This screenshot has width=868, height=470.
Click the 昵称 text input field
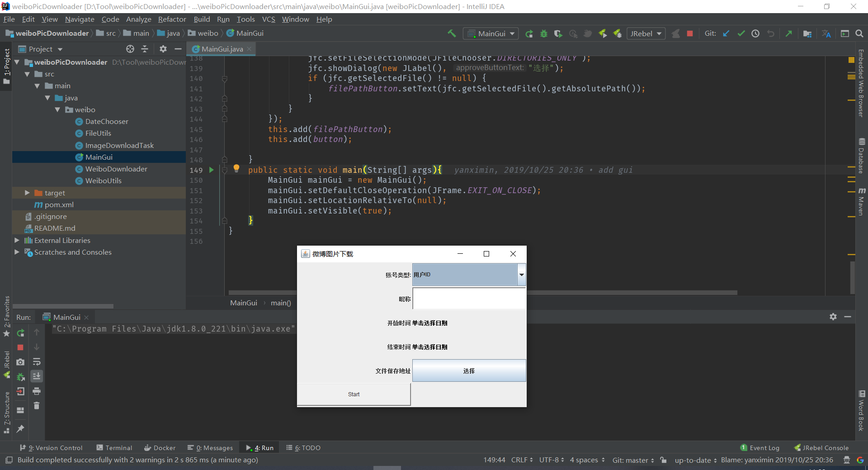(469, 299)
